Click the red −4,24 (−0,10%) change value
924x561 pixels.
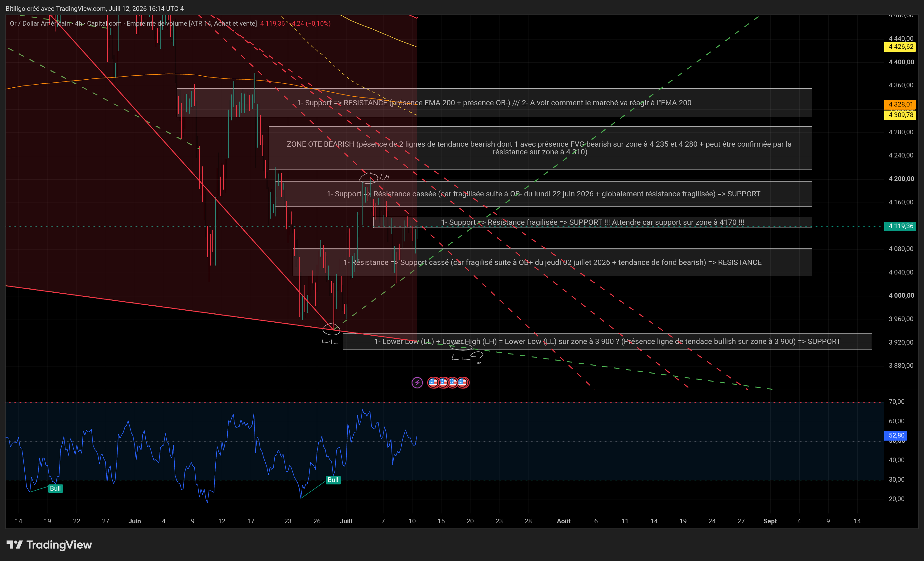(310, 23)
